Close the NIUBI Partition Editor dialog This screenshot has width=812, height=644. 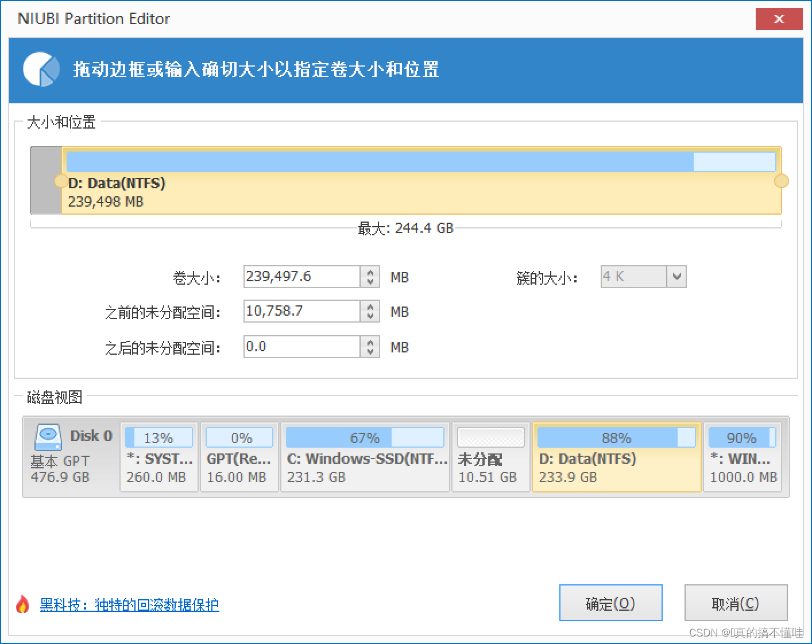tap(779, 19)
